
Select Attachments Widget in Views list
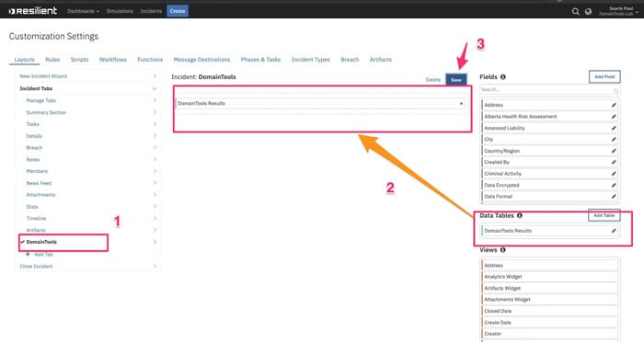549,300
